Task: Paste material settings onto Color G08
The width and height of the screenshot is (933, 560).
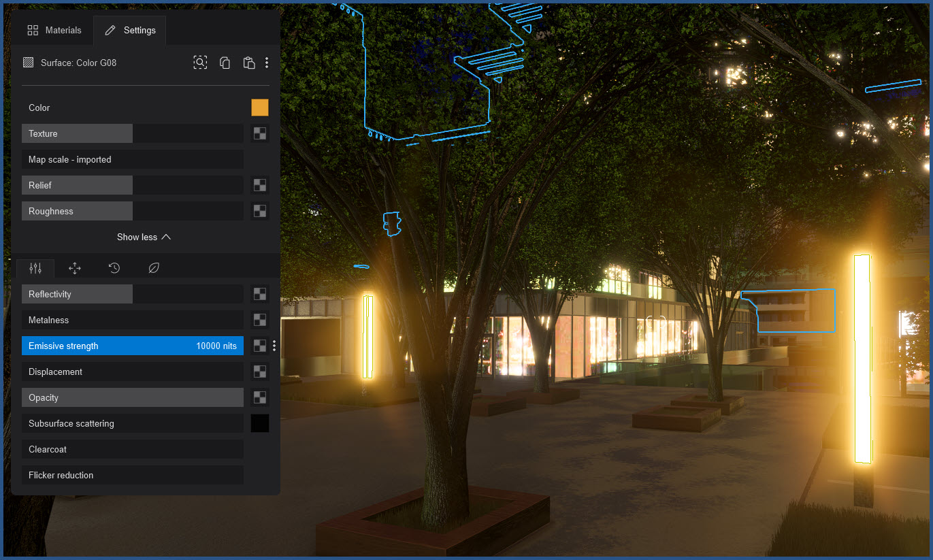Action: [248, 62]
